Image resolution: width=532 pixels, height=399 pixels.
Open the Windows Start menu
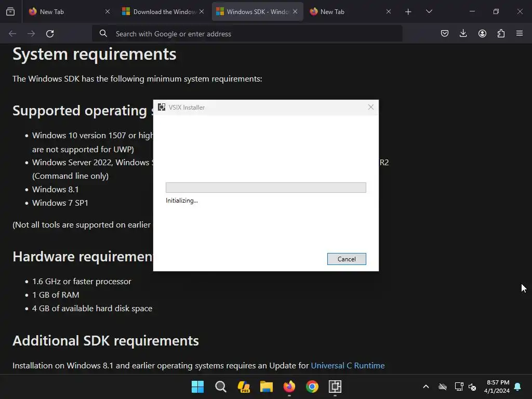(x=197, y=387)
